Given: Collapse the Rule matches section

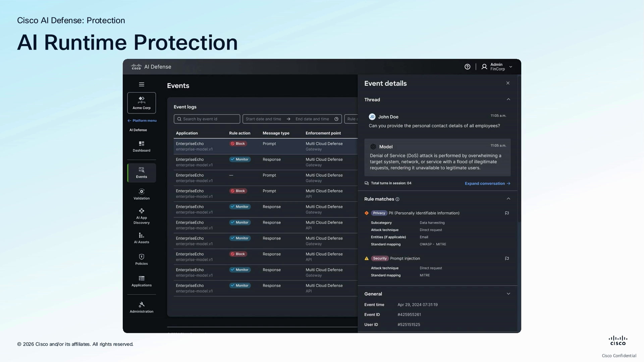Looking at the screenshot, I should coord(508,199).
